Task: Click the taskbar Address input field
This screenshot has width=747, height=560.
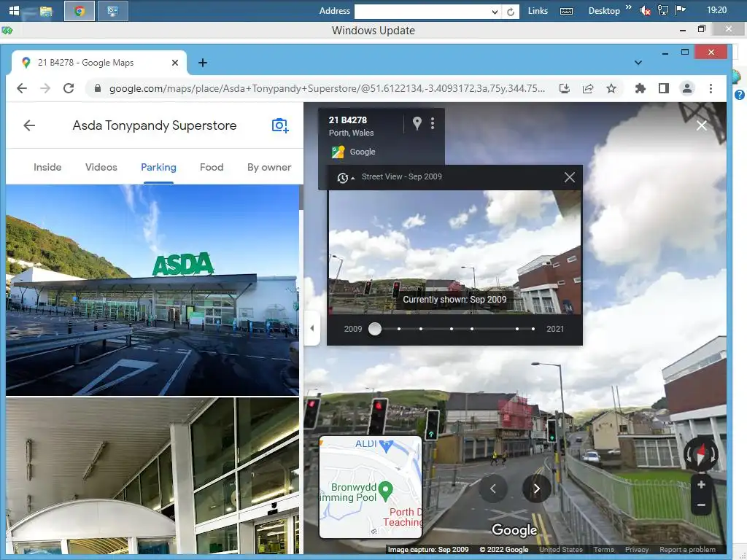Action: 422,11
